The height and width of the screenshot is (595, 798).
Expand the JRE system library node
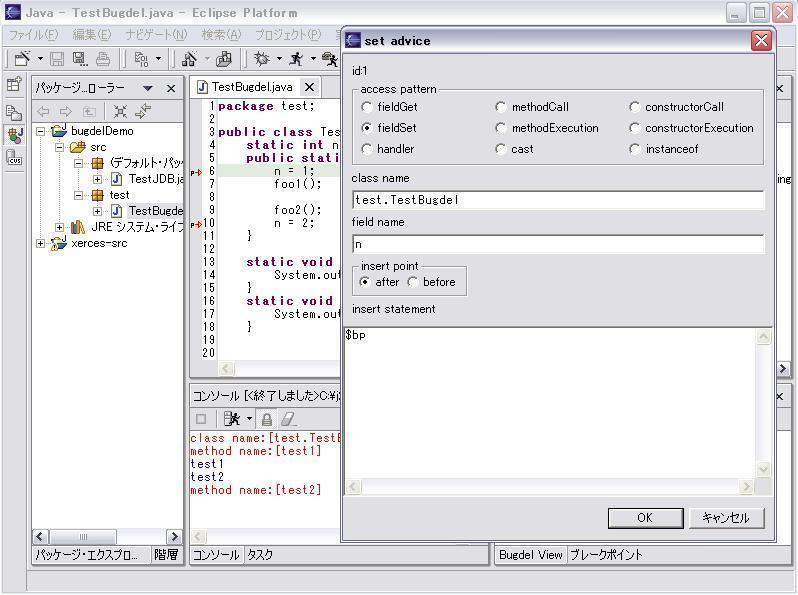tap(60, 228)
